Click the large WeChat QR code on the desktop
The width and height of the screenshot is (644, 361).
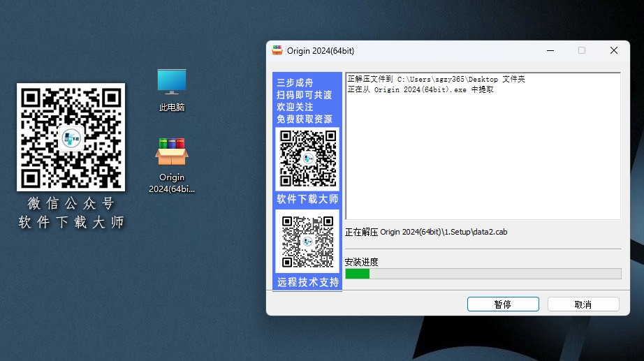pyautogui.click(x=71, y=137)
